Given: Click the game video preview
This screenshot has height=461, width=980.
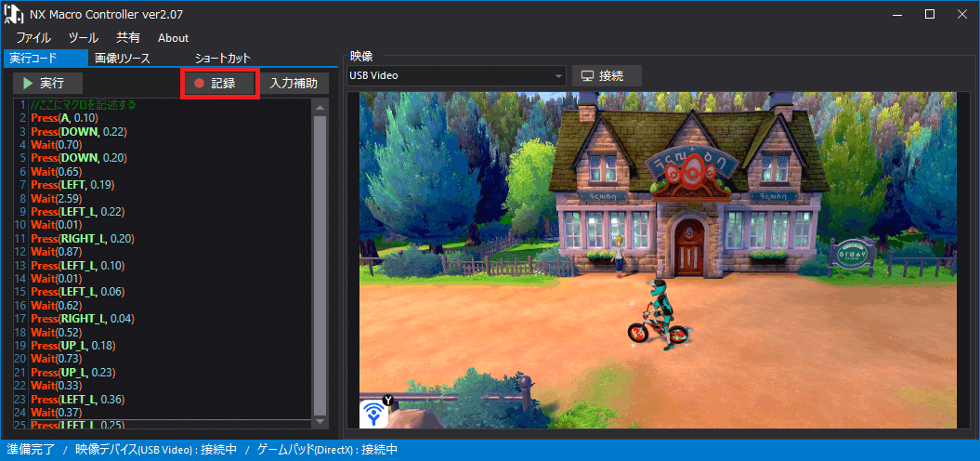Looking at the screenshot, I should [x=658, y=260].
